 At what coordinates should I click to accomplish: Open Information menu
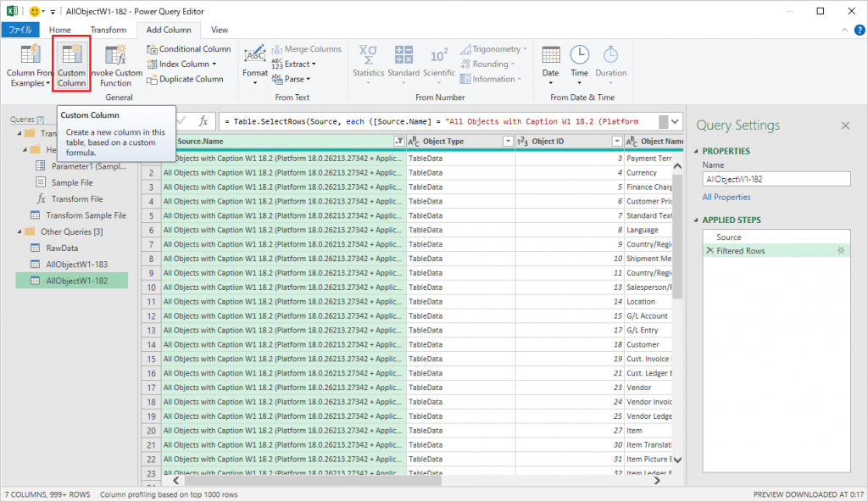tap(491, 79)
